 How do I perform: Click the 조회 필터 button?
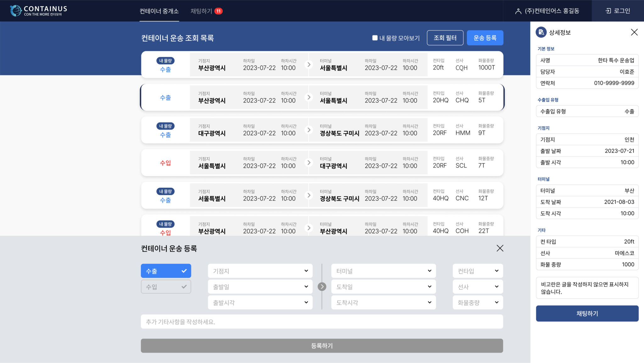point(445,38)
